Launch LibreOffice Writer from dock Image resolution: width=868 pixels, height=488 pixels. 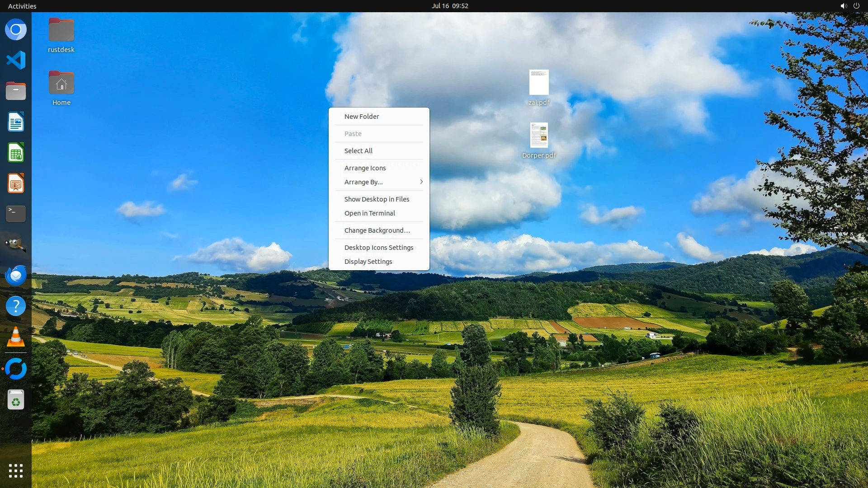point(16,122)
